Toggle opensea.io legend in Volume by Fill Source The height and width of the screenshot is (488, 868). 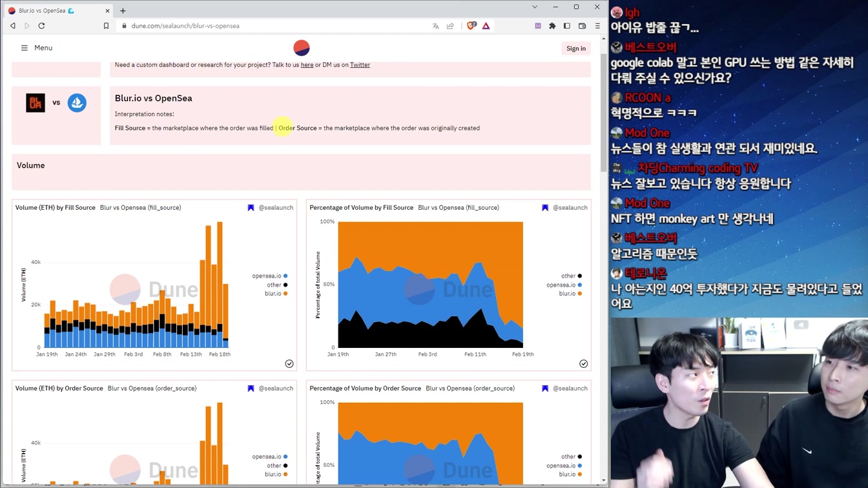click(x=270, y=276)
